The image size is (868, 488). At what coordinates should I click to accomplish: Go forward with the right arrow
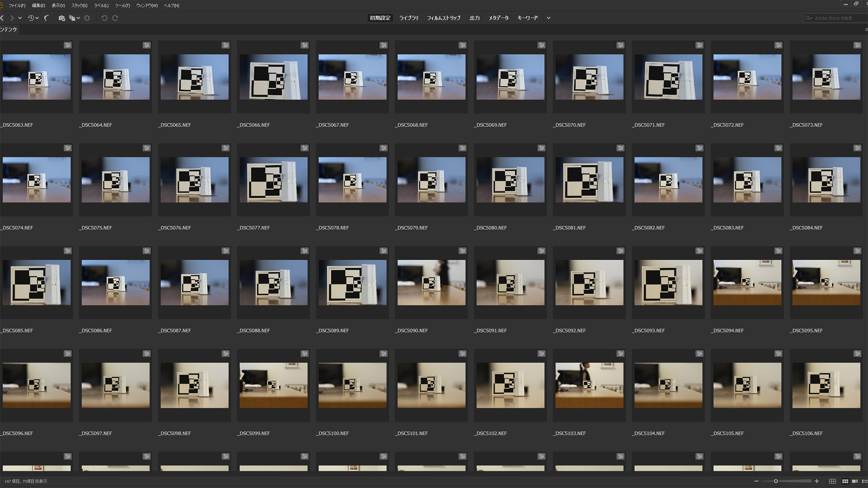pos(12,18)
